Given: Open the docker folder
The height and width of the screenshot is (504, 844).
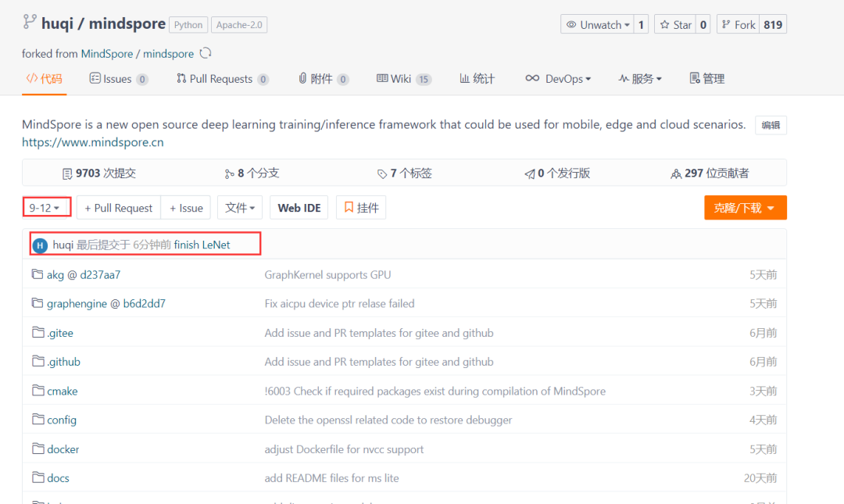Looking at the screenshot, I should (63, 449).
